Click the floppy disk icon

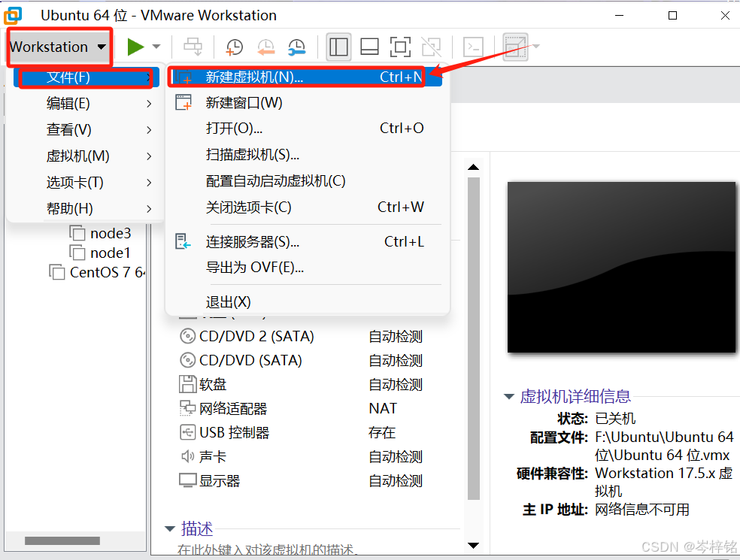[188, 384]
